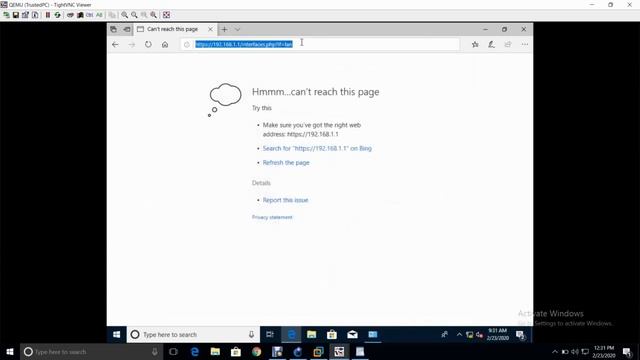Expand the Edge tab previews chevron
The width and height of the screenshot is (640, 360).
[237, 29]
